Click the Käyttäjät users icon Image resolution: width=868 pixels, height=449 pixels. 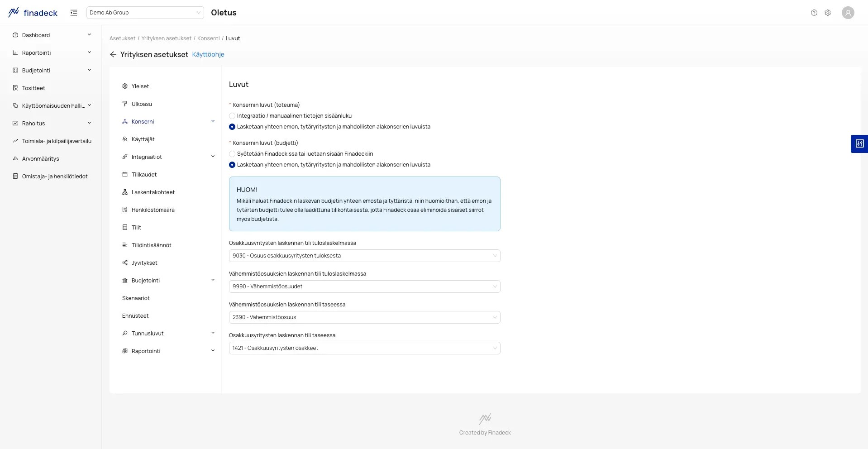[125, 139]
